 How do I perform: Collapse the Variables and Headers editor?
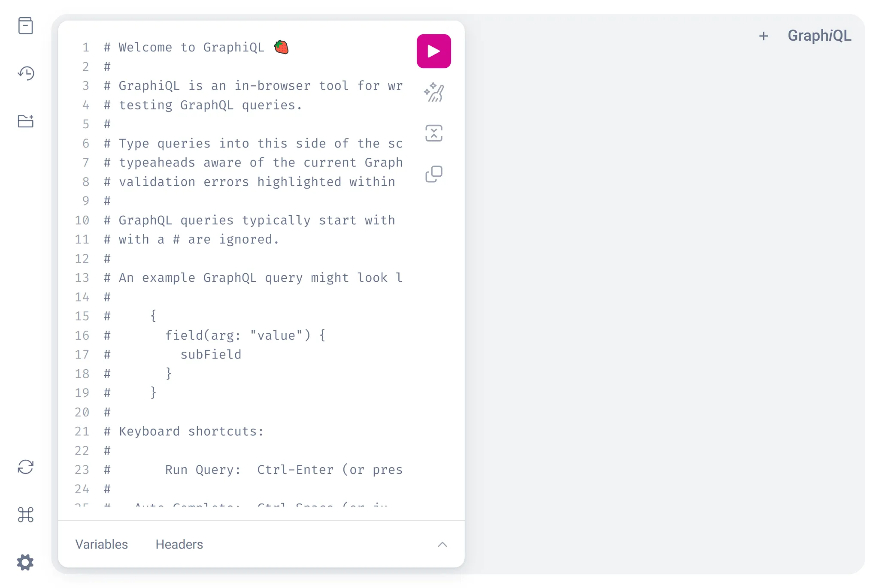(x=443, y=545)
